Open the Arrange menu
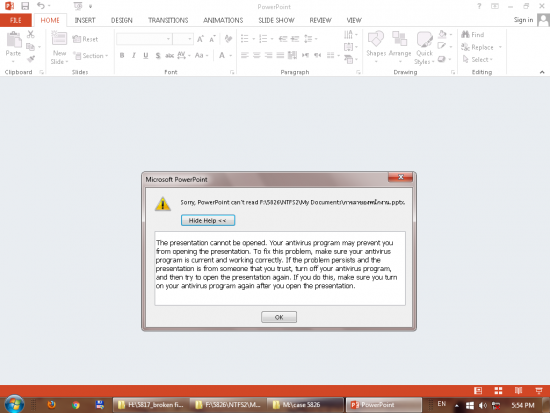The width and height of the screenshot is (550, 413). point(400,47)
